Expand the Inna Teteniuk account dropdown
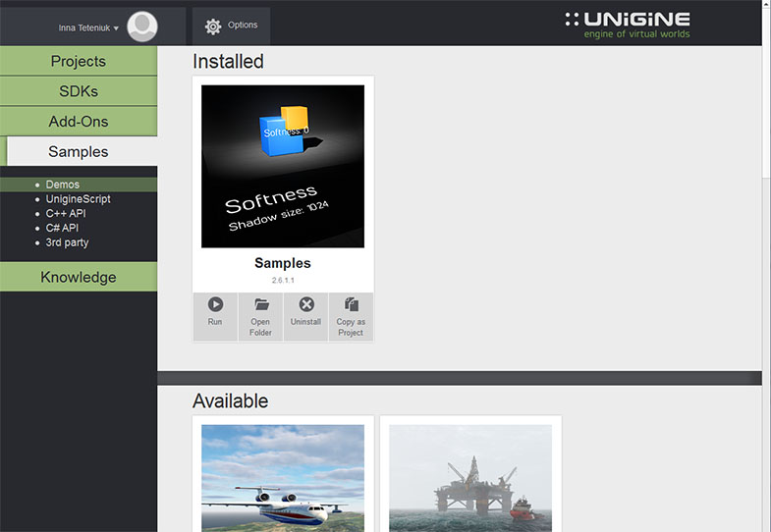 point(88,28)
